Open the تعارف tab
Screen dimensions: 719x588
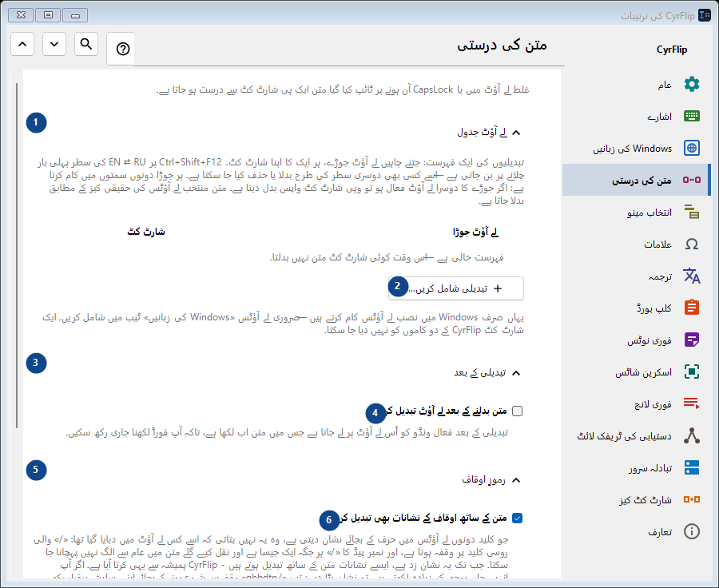(x=636, y=531)
